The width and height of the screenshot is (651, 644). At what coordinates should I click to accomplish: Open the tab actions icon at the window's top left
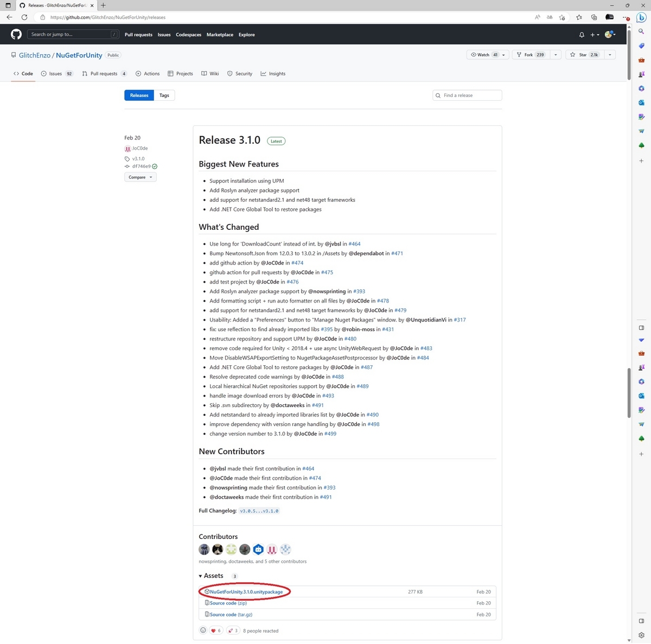click(8, 5)
